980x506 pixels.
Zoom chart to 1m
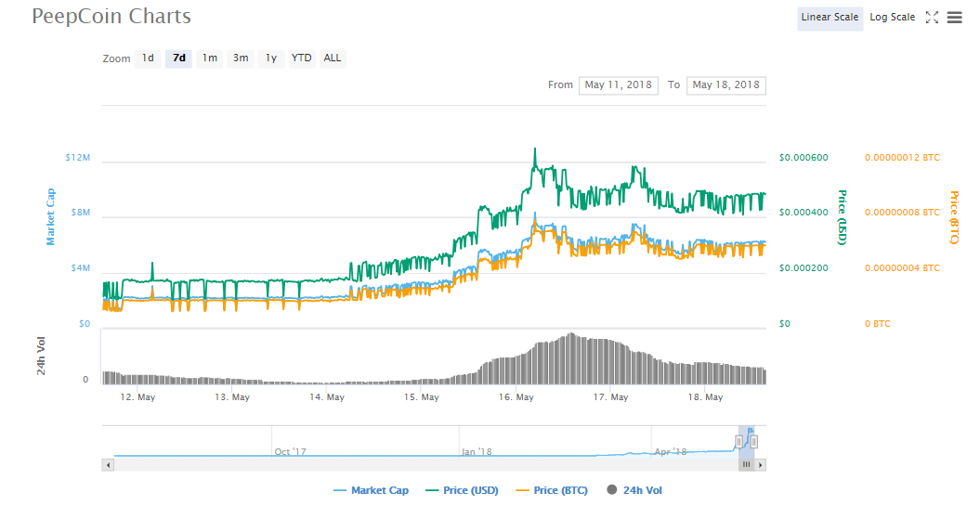[x=210, y=58]
